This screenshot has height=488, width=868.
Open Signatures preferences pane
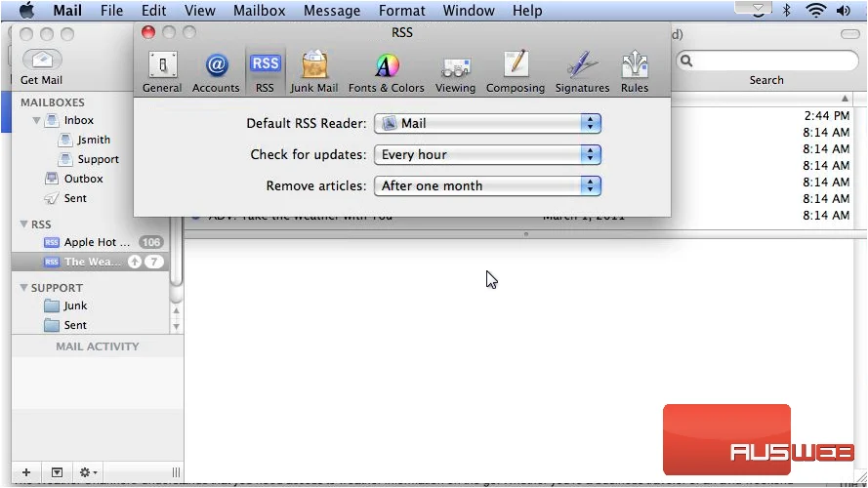[582, 72]
